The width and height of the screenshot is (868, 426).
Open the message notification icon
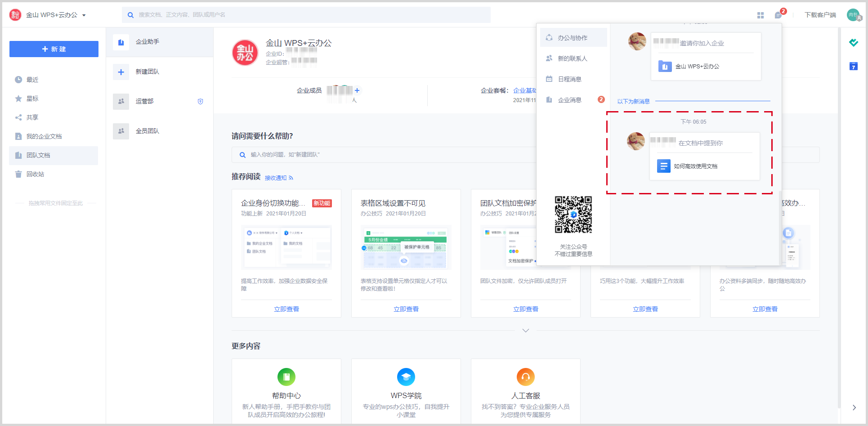click(x=778, y=15)
